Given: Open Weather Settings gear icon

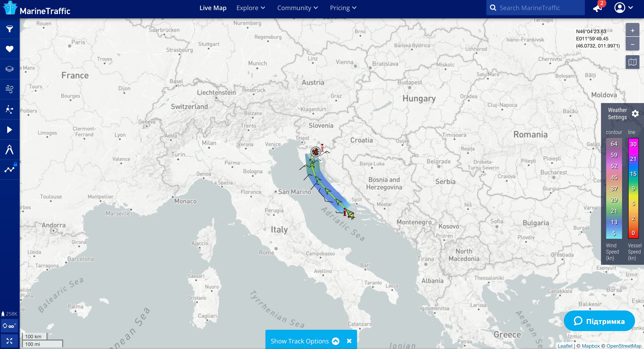Looking at the screenshot, I should click(x=635, y=114).
